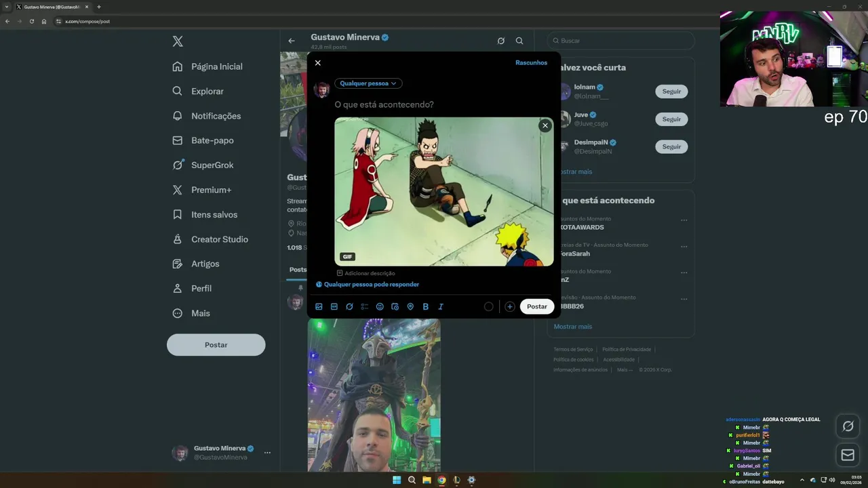Viewport: 868px width, 488px height.
Task: Click the X logo in sidebar
Action: tap(178, 41)
